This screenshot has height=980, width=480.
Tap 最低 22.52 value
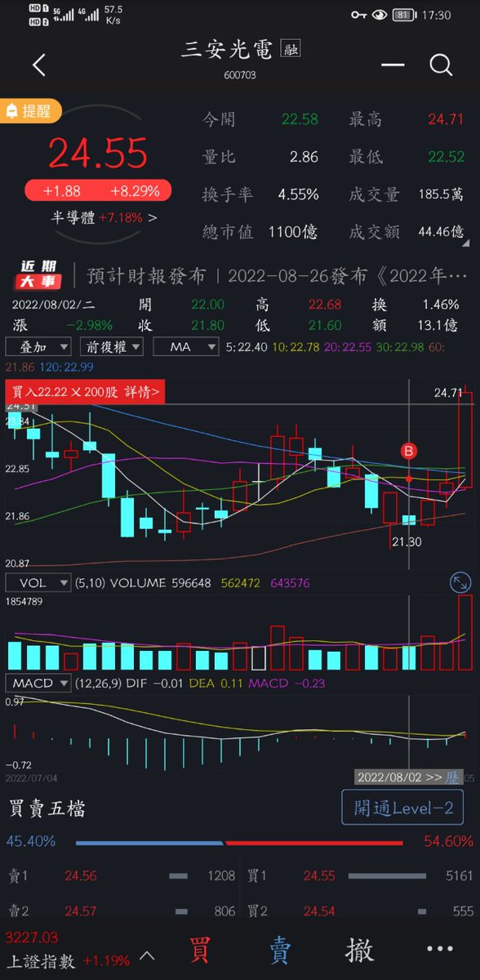coord(447,157)
